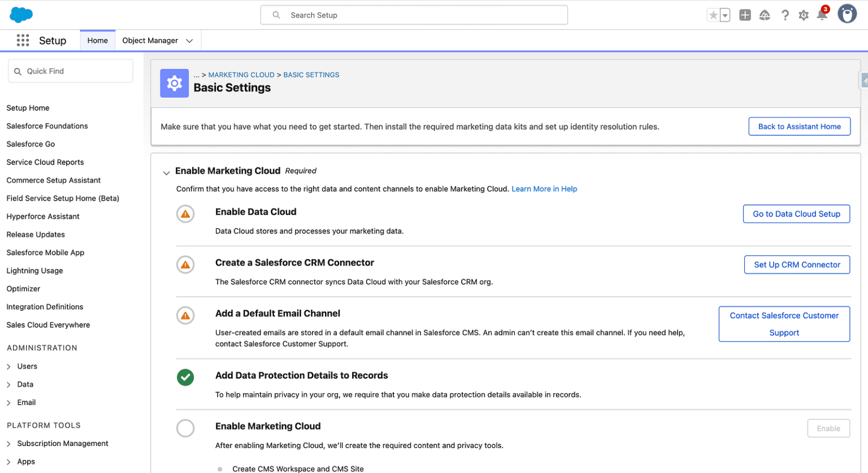Click the Trailhead guidance icon
868x473 pixels.
coord(765,15)
